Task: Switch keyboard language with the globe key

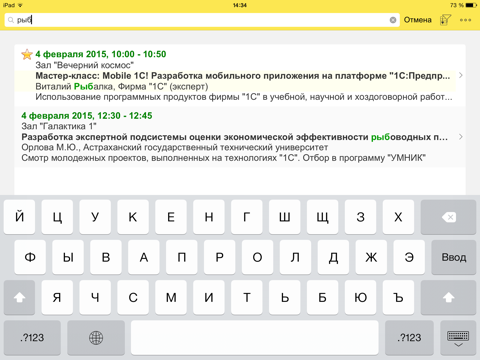Action: (x=96, y=338)
